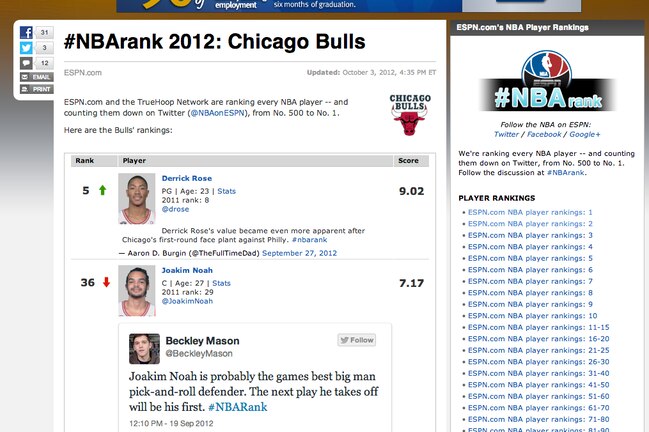
Task: Open ESPN.com NBA player rankings: 7
Action: point(530,281)
